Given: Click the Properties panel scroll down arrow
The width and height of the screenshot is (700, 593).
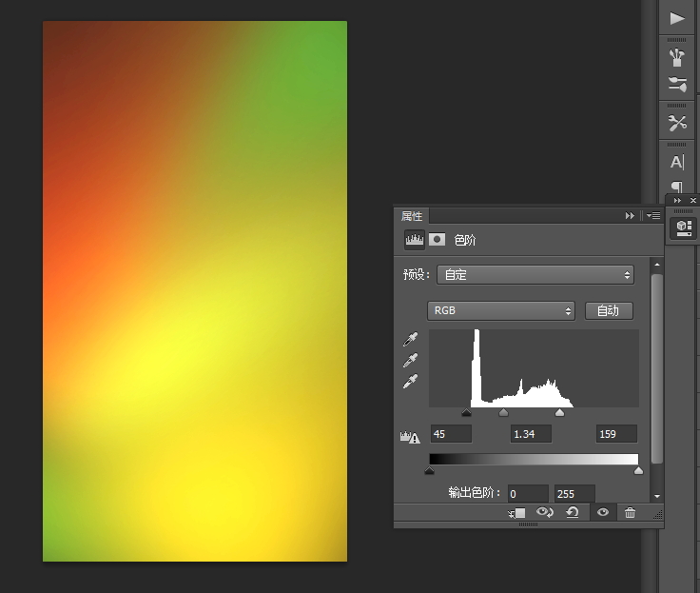Looking at the screenshot, I should pyautogui.click(x=656, y=496).
